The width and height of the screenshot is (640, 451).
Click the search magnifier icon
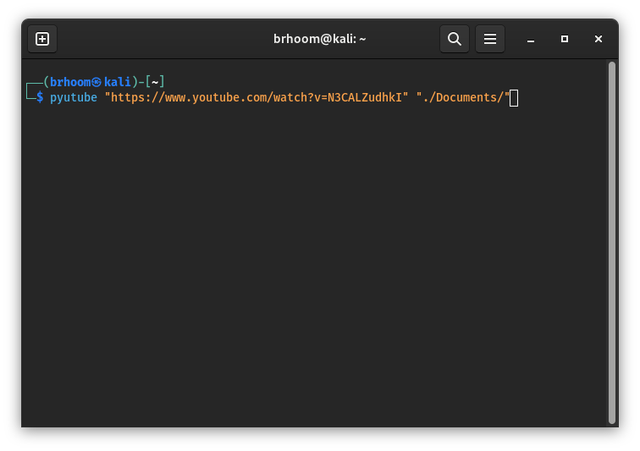(x=454, y=39)
